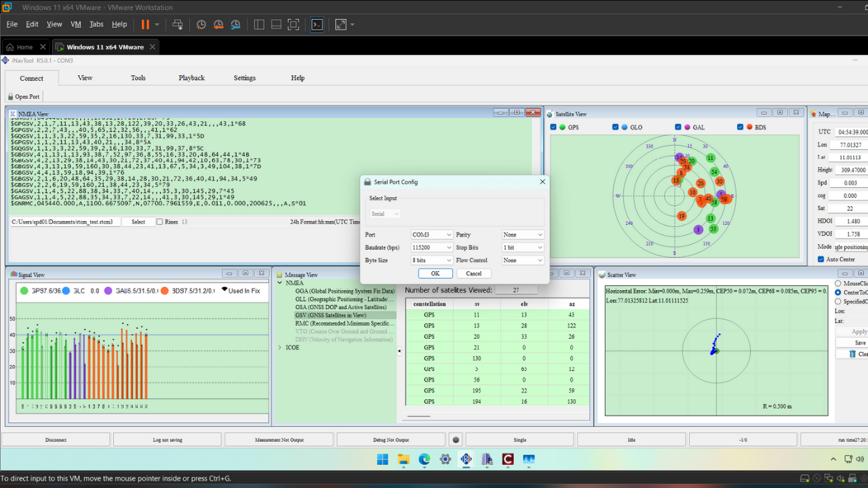Launch Microsoft Edge from the taskbar
The height and width of the screenshot is (488, 868).
pos(424,460)
